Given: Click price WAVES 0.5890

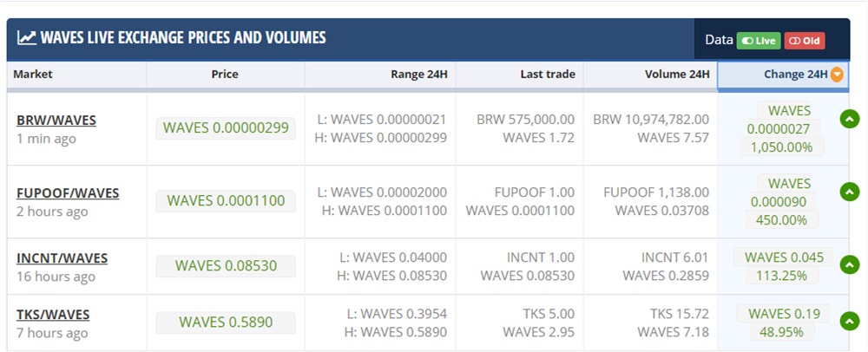Looking at the screenshot, I should (226, 323).
